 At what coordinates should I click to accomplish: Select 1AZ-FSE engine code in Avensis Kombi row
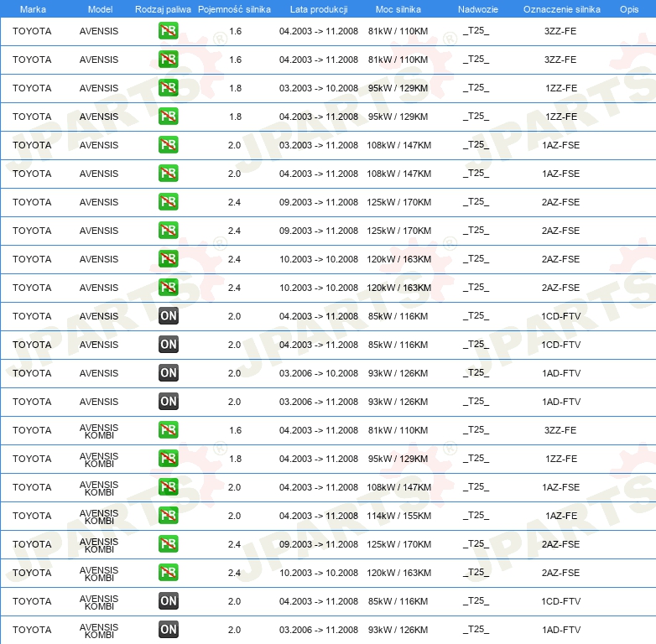tap(560, 487)
